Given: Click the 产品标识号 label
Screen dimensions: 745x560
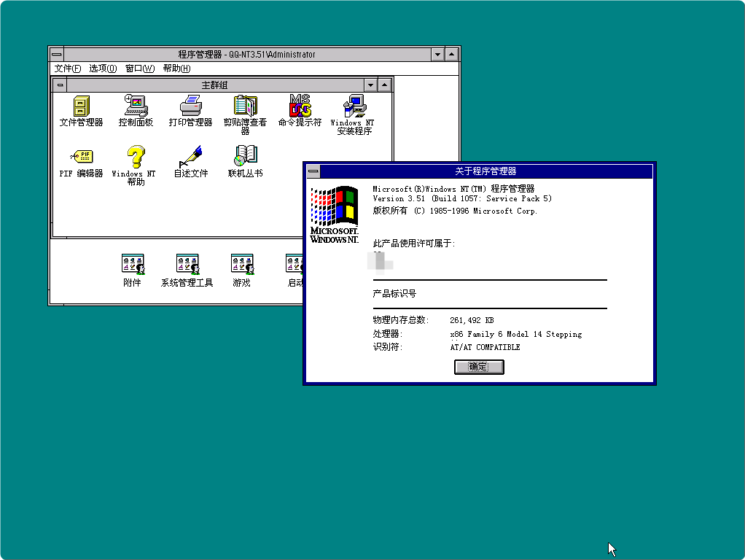Looking at the screenshot, I should pyautogui.click(x=394, y=294).
